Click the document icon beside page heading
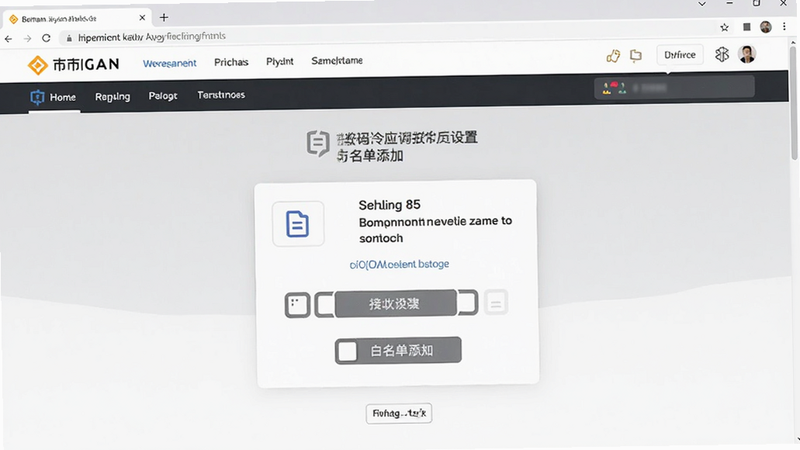Screen dimensions: 800x450 pos(317,143)
